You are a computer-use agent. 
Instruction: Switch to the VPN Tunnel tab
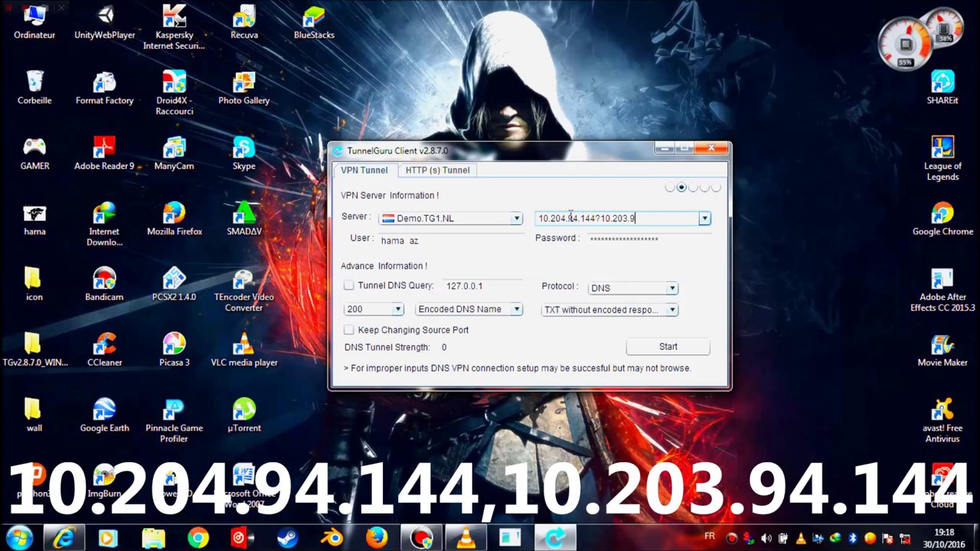[364, 170]
